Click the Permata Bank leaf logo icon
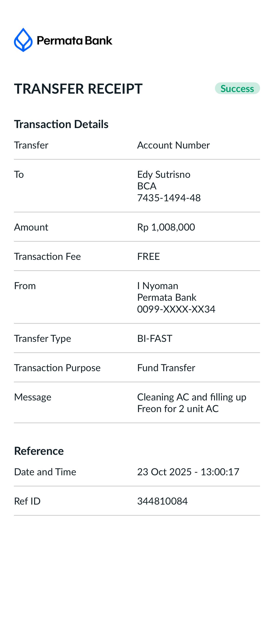 [23, 40]
